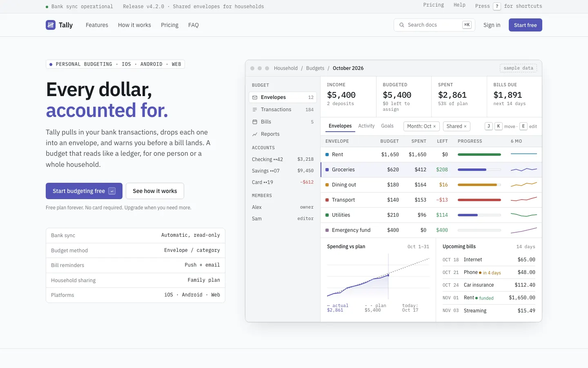588x368 pixels.
Task: Select the Checking ••42 account
Action: pos(283,159)
